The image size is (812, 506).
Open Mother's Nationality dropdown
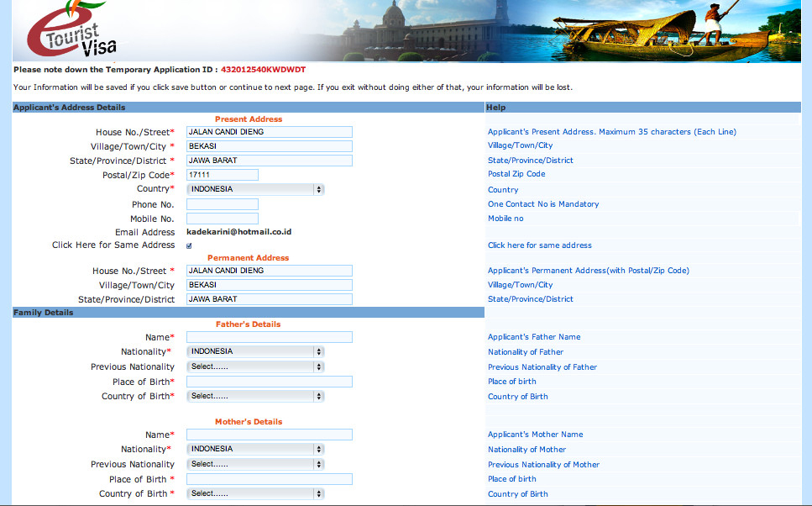(x=255, y=449)
